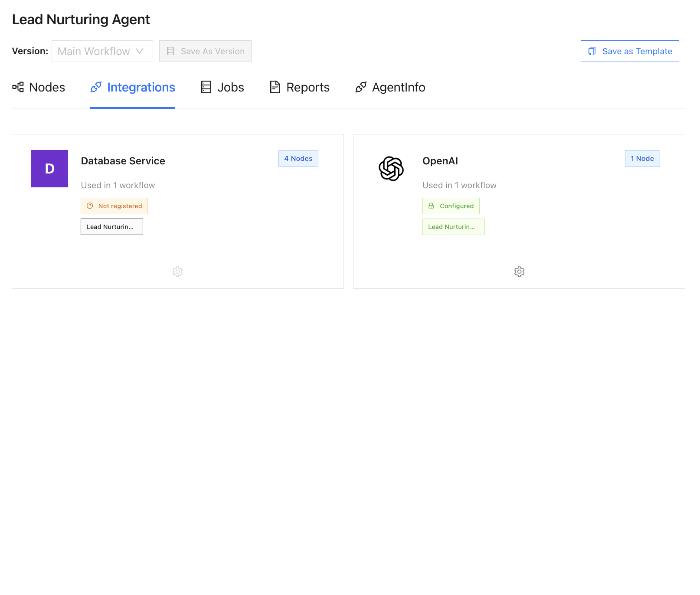
Task: Click the AgentInfo plug icon
Action: pos(361,87)
